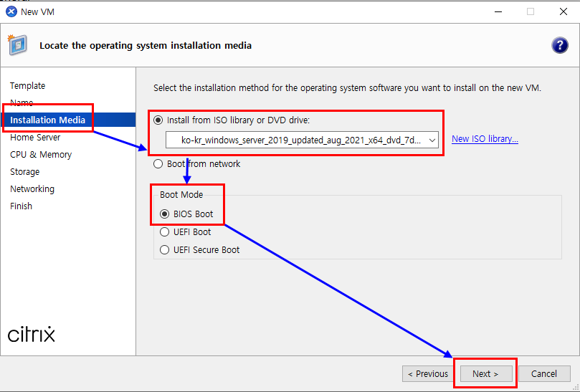
Task: Go to the Finish step
Action: tap(21, 206)
